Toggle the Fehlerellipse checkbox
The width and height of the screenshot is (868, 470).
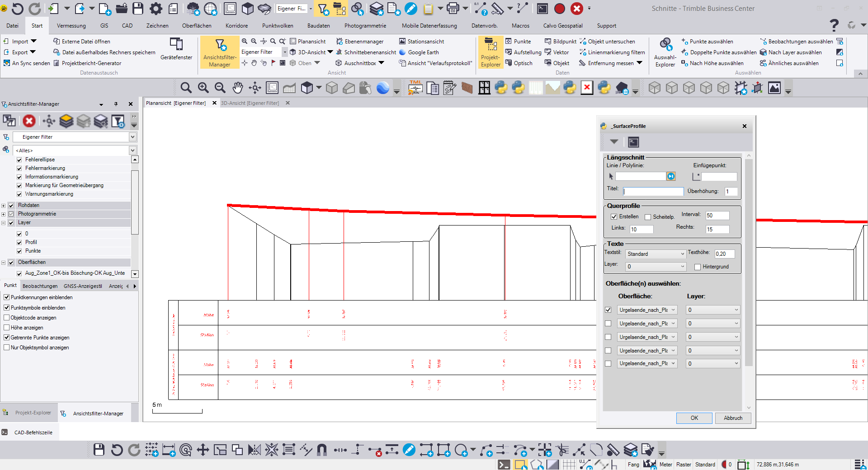[19, 160]
